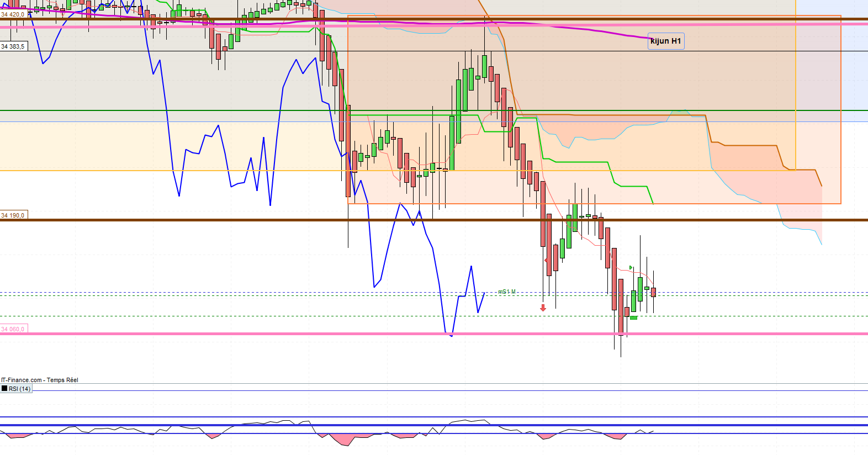Click the green right-pointing triangle marker
868x455 pixels.
click(631, 268)
